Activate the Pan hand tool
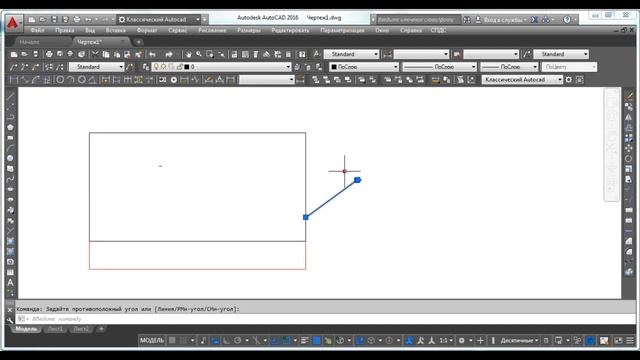The image size is (640, 360). pyautogui.click(x=188, y=54)
